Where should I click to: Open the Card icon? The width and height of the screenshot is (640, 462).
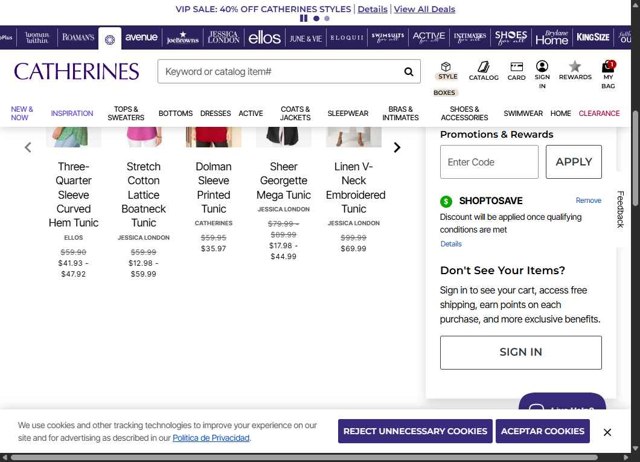(516, 67)
